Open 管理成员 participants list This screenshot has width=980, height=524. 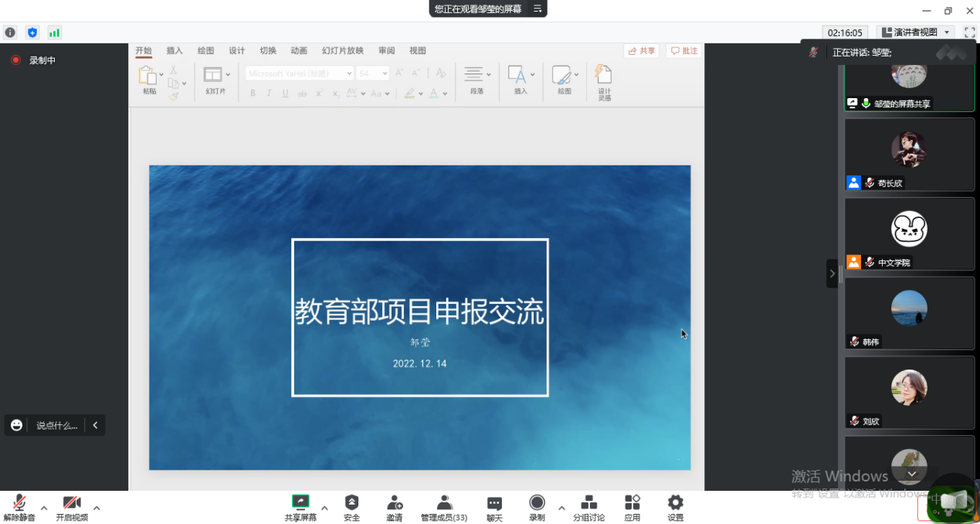tap(443, 504)
